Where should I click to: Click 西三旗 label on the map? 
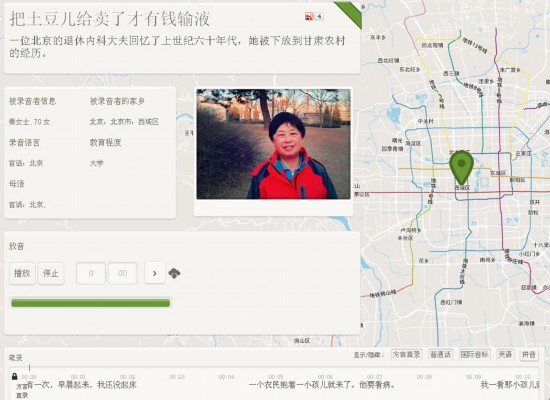point(451,73)
